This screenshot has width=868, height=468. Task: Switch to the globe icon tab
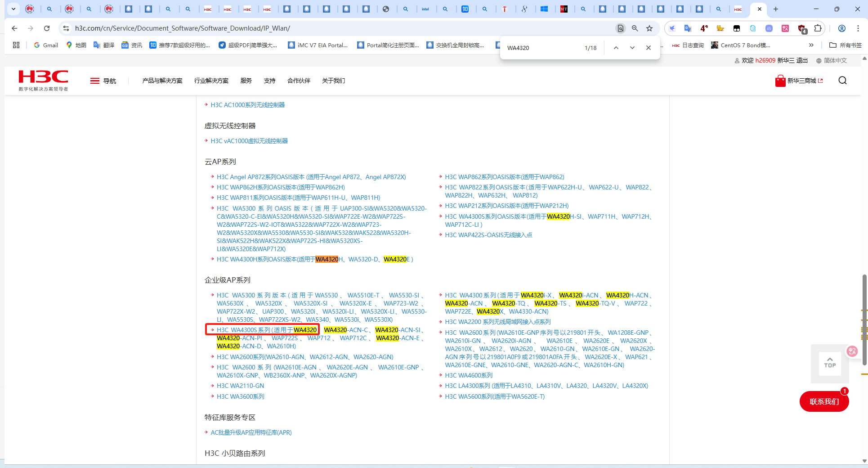[x=386, y=9]
